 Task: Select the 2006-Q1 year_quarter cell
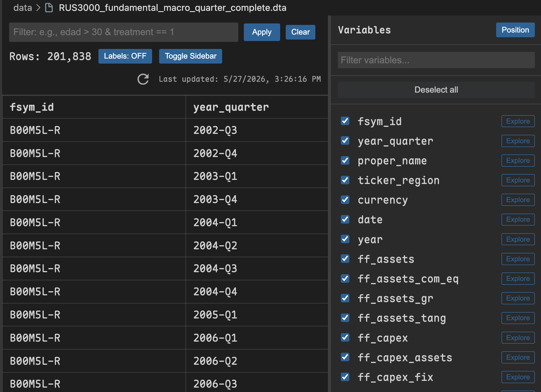point(257,338)
